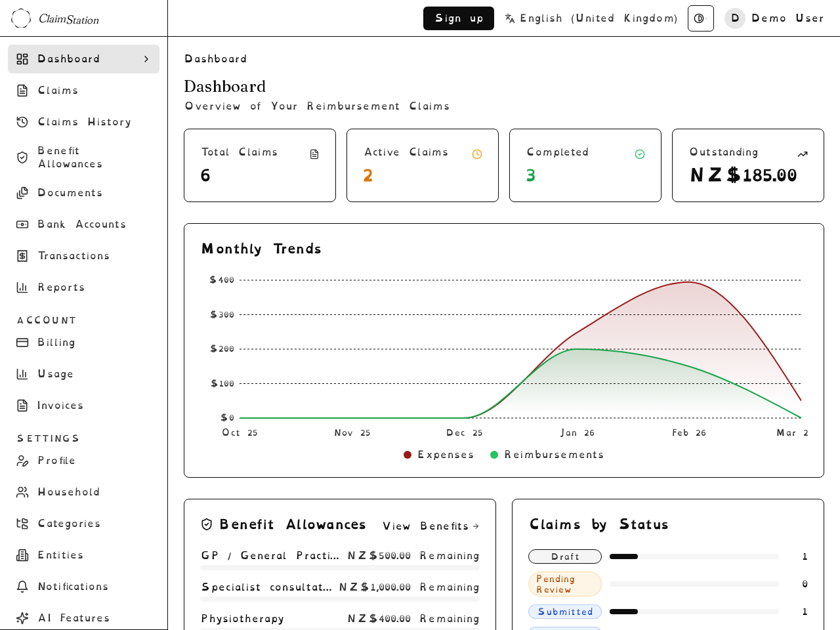Click the ClaimStation logo icon
Screen dimensions: 840x630
21,18
